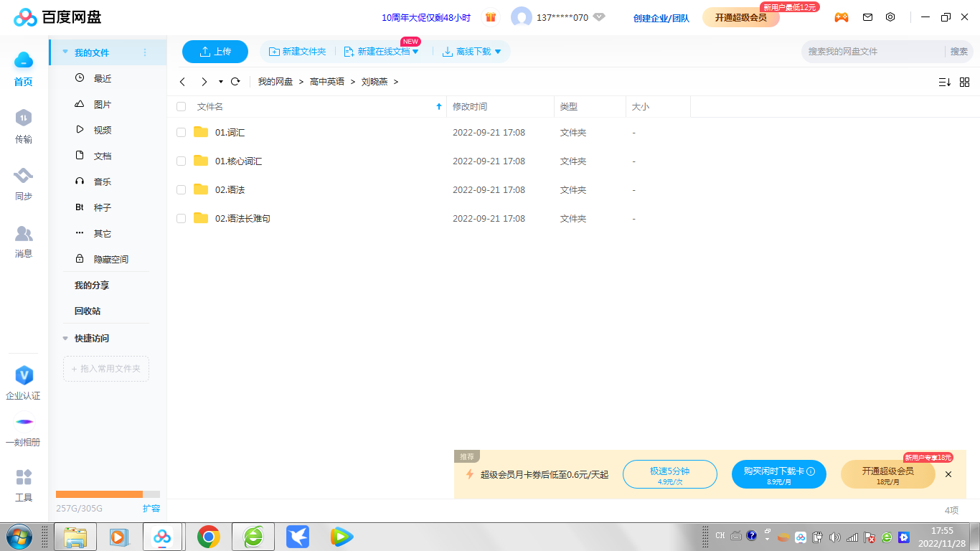The height and width of the screenshot is (551, 980).
Task: Collapse the 快捷访问 section
Action: [x=66, y=339]
